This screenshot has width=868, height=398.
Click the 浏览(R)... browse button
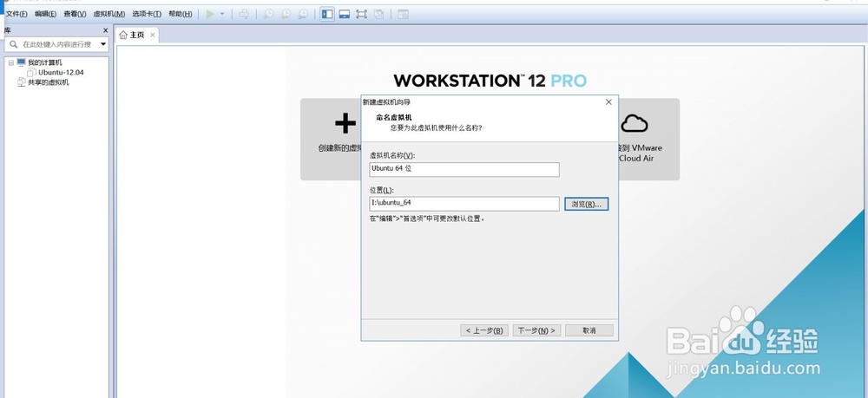(x=586, y=204)
